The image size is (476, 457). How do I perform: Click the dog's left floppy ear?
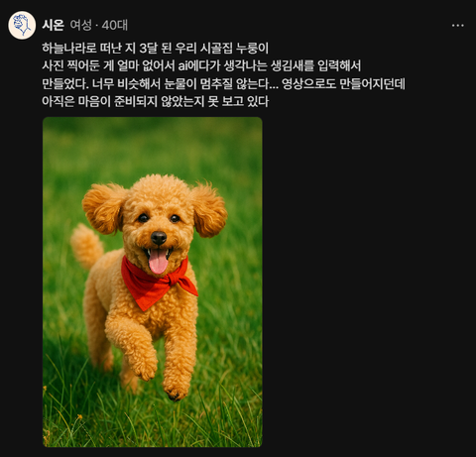coord(103,208)
